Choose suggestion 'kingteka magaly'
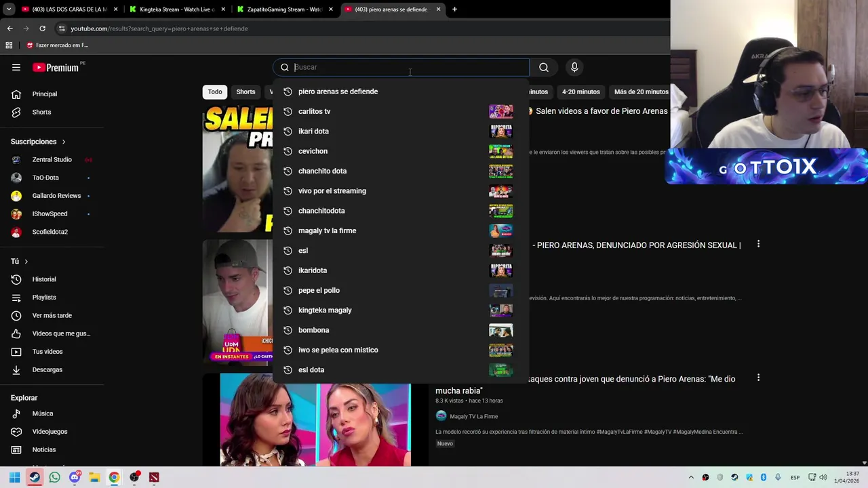 pyautogui.click(x=400, y=310)
